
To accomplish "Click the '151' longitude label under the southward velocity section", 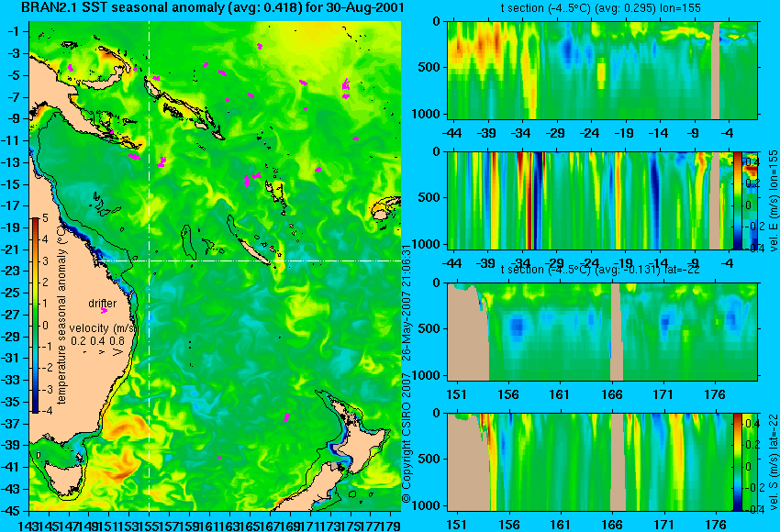I will (456, 525).
